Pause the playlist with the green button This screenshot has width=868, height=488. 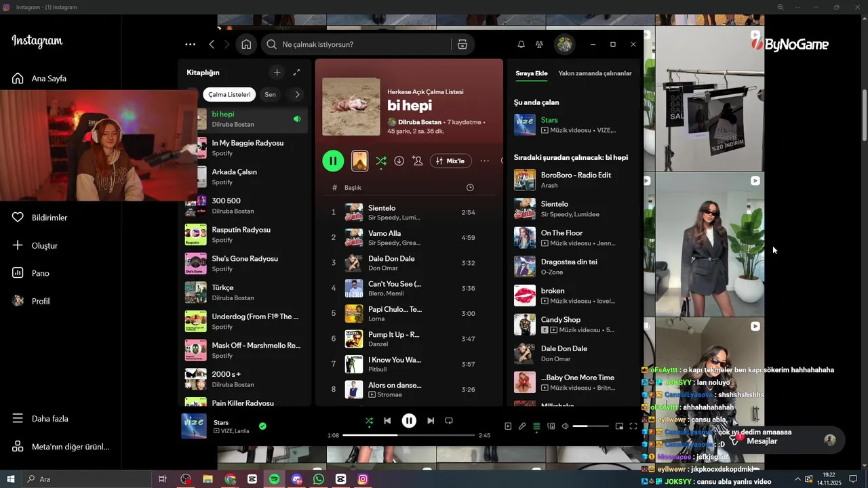(x=333, y=161)
